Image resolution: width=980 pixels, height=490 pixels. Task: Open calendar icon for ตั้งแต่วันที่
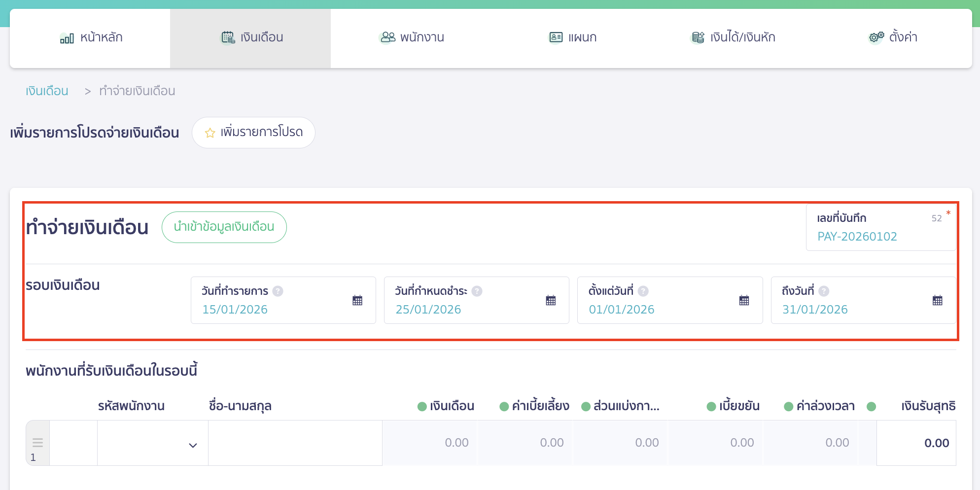tap(744, 300)
